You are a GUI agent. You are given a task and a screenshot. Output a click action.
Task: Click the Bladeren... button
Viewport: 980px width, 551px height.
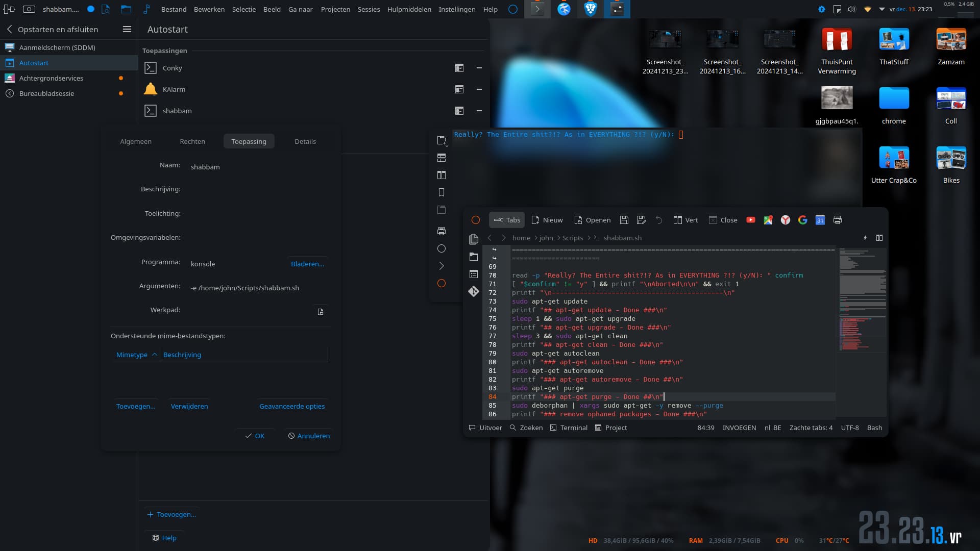[307, 264]
